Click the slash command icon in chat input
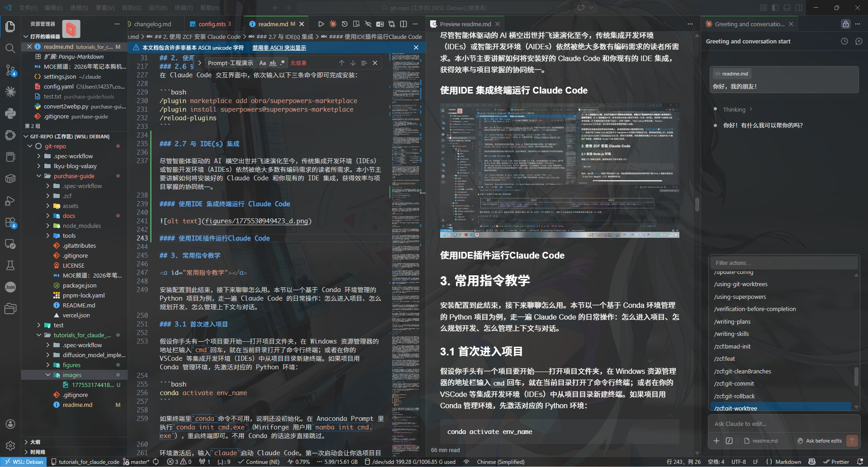 pyautogui.click(x=729, y=441)
